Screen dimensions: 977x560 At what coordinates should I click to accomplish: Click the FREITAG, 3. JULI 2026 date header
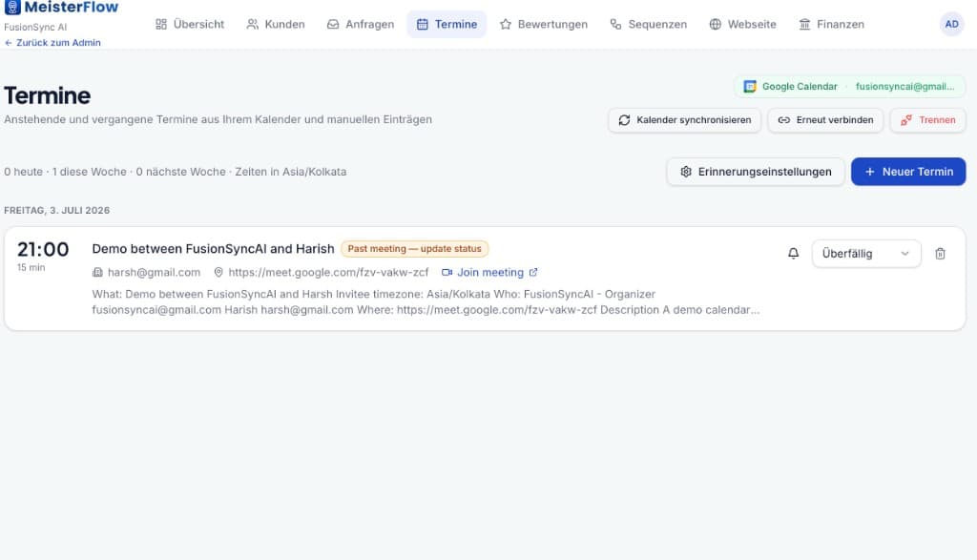click(x=56, y=211)
